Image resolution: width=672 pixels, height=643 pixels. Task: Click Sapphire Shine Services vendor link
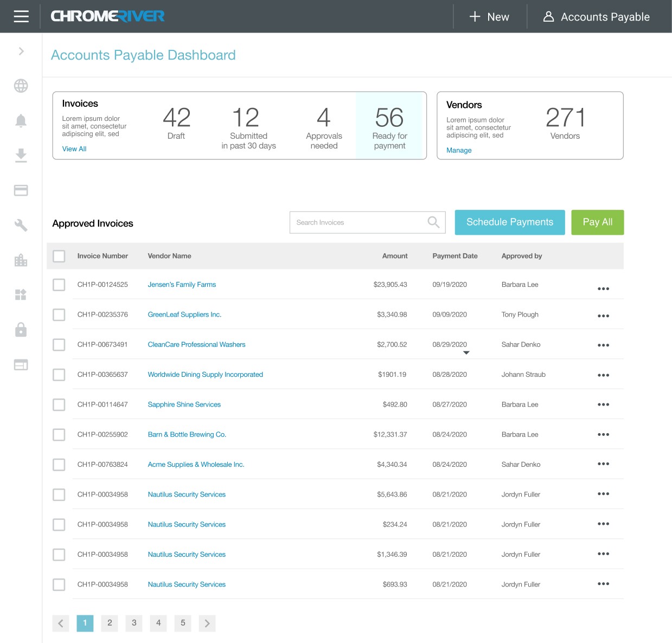coord(184,404)
